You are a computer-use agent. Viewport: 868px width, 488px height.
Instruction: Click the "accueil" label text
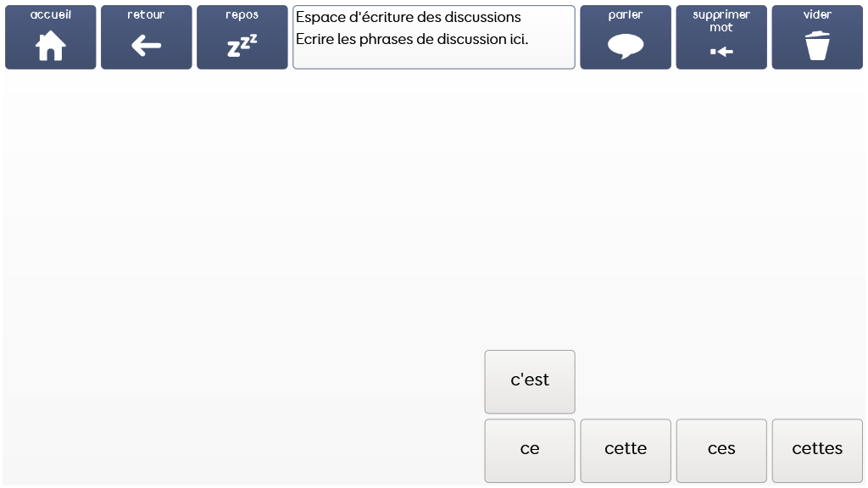(x=51, y=14)
